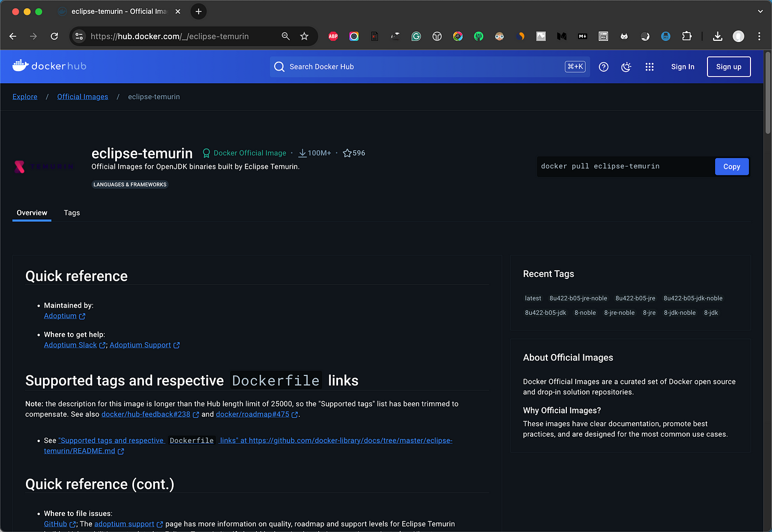772x532 pixels.
Task: Open the Extensions puzzle icon
Action: coord(687,36)
